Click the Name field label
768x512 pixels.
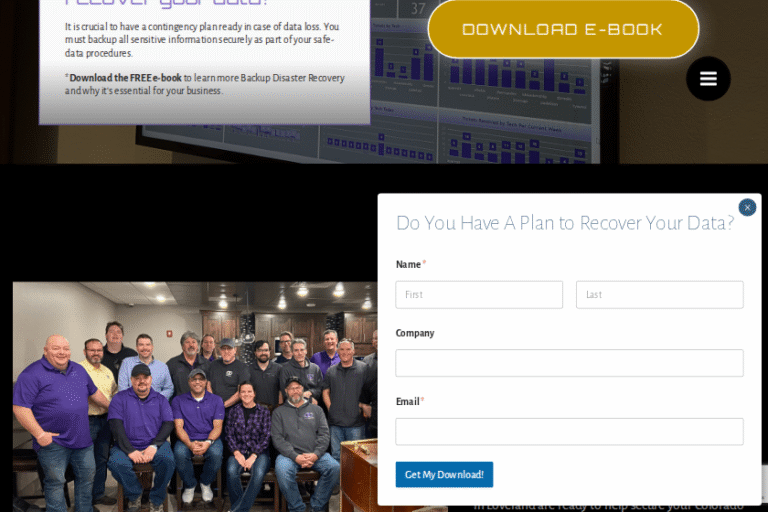point(408,265)
